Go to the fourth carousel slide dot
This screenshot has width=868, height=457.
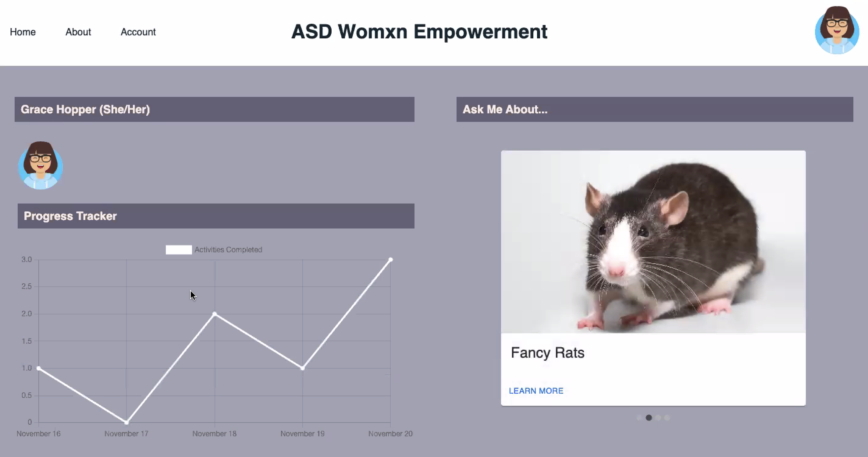[x=667, y=418]
